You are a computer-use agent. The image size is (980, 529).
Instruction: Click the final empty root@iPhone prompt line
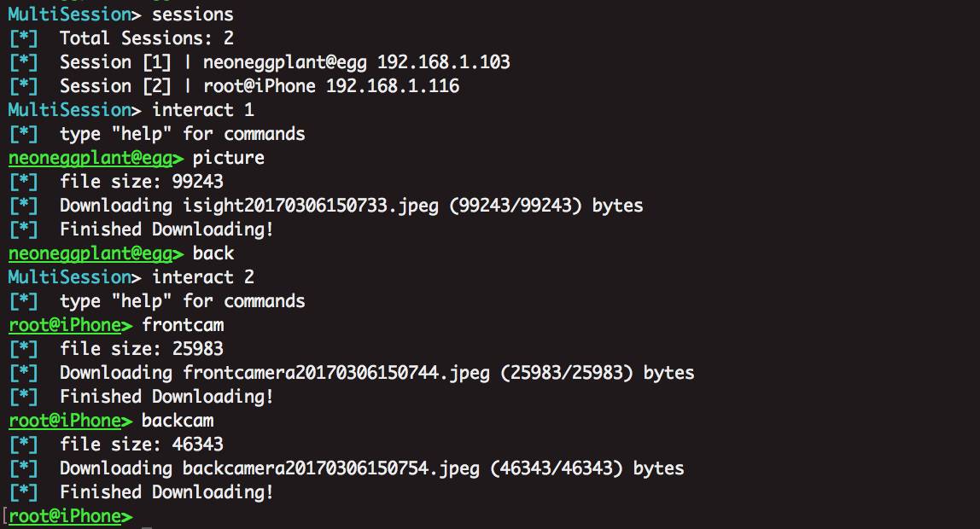pos(70,516)
